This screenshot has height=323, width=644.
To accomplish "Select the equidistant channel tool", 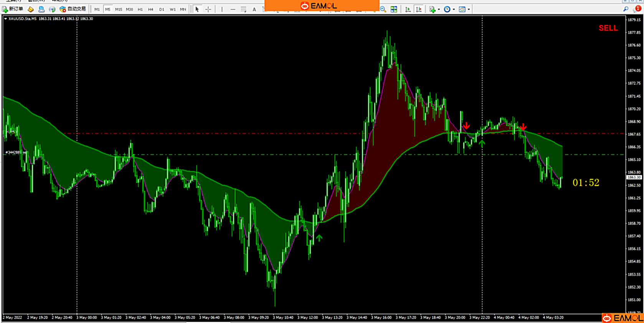I will [x=243, y=9].
